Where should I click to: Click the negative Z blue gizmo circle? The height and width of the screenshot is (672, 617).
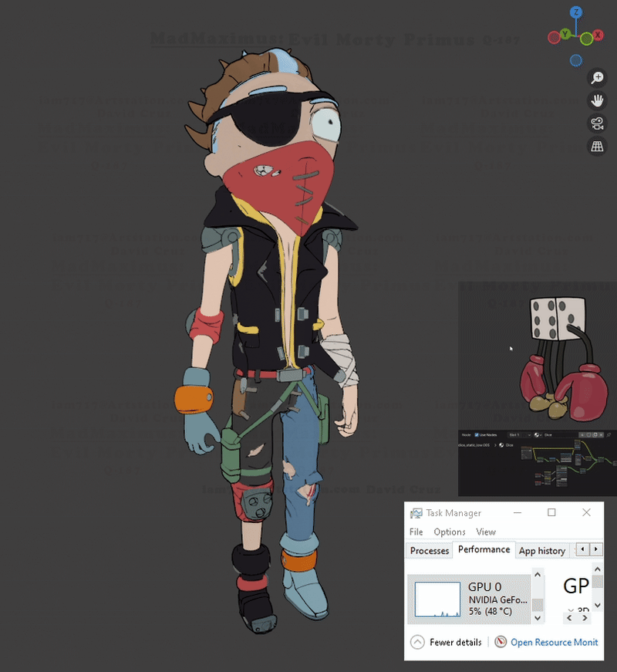tap(576, 60)
